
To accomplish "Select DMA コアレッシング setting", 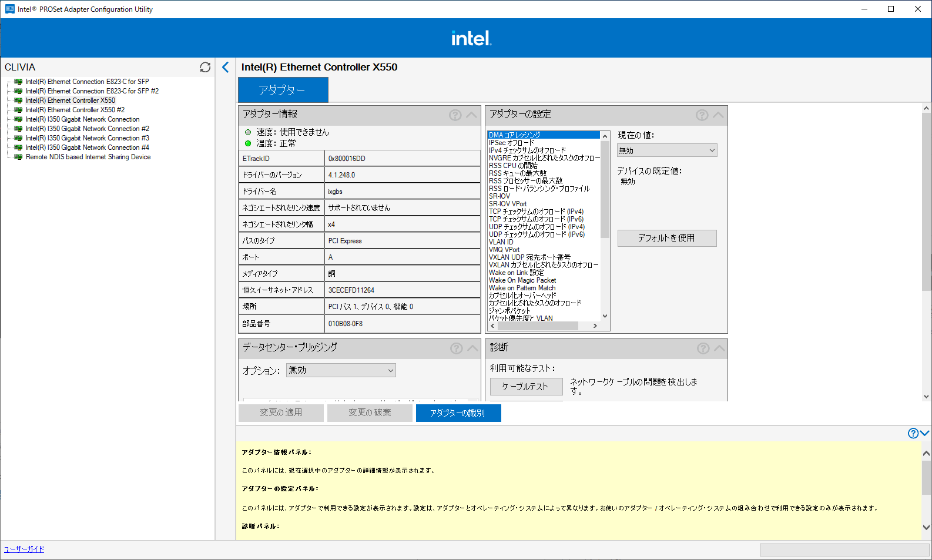I will [x=544, y=135].
